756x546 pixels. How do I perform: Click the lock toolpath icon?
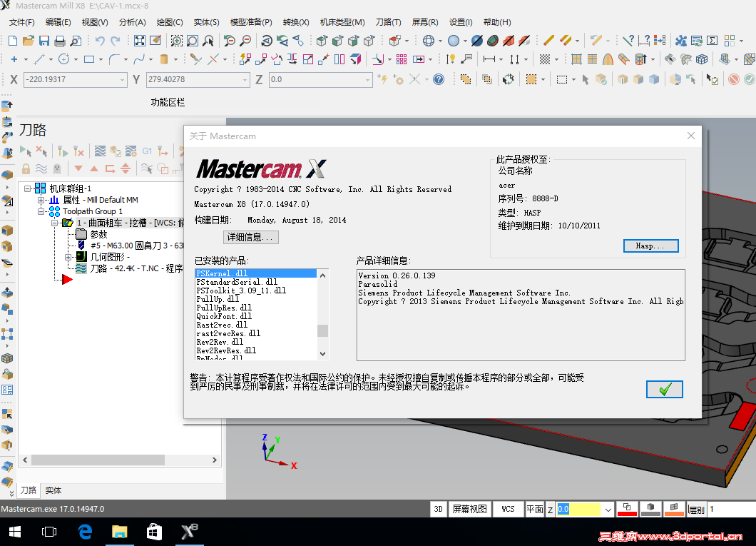[x=26, y=169]
